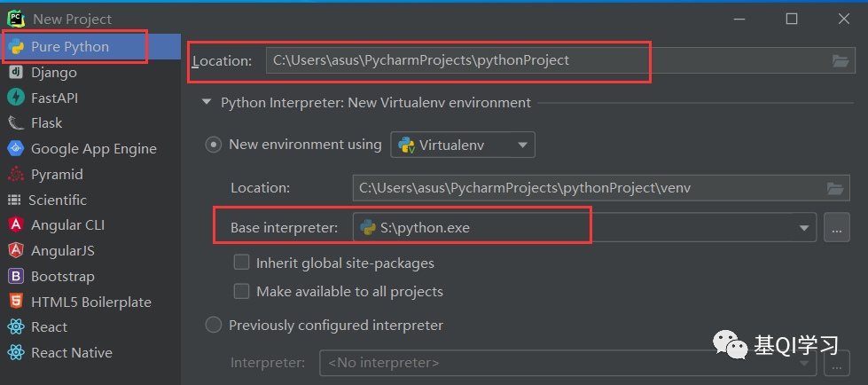Pick Pyramid project type
Viewport: 868px width, 385px height.
(x=90, y=175)
